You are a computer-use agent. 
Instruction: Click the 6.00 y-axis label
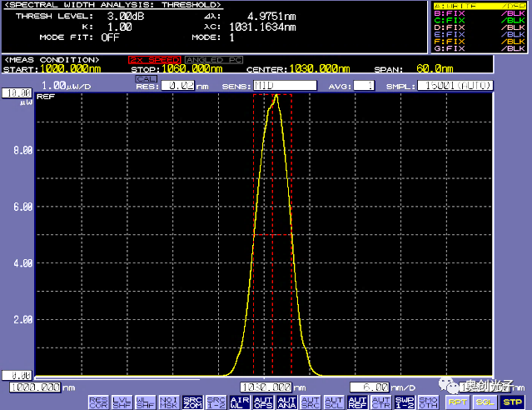click(x=22, y=207)
